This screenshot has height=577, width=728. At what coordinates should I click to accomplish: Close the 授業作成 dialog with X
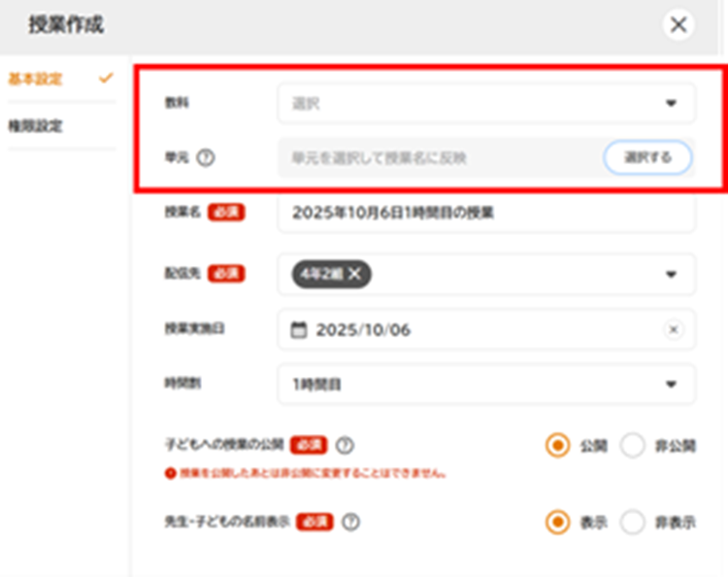[678, 25]
